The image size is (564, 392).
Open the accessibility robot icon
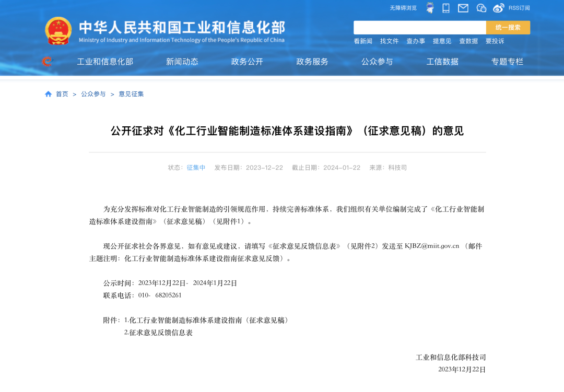[x=430, y=8]
